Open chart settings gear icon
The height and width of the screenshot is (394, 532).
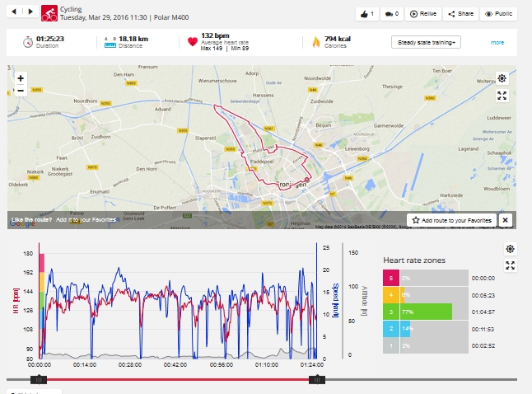point(510,249)
